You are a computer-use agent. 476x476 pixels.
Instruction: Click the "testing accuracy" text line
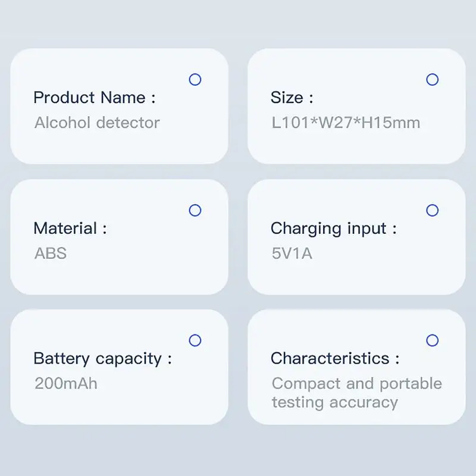(334, 402)
